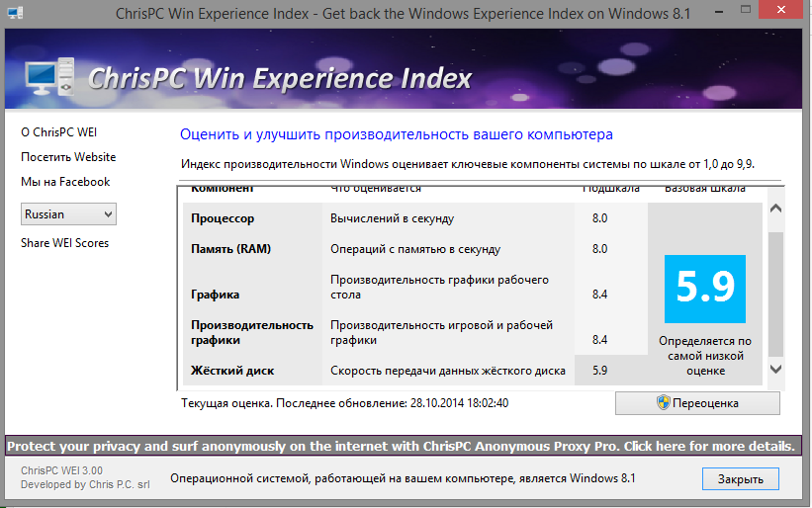Screen dimensions: 812x508
Task: Click the Share WEI Scores link
Action: [64, 243]
